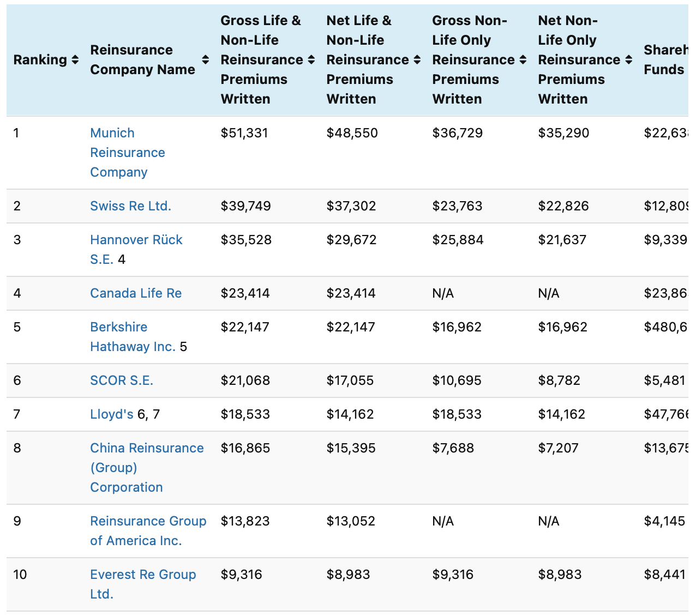Select Munich Re's $51,331 gross premium cell
The image size is (696, 616).
[x=244, y=133]
